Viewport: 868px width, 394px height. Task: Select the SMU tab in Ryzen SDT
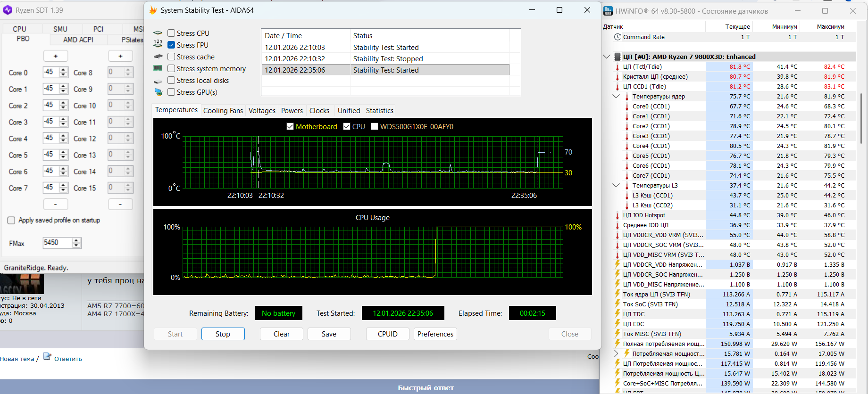(x=60, y=29)
